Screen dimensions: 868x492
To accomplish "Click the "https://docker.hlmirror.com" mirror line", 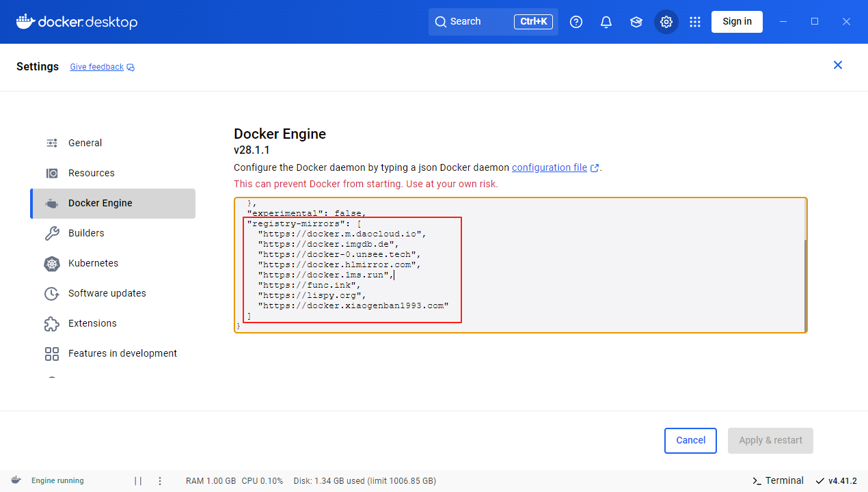I will [339, 264].
